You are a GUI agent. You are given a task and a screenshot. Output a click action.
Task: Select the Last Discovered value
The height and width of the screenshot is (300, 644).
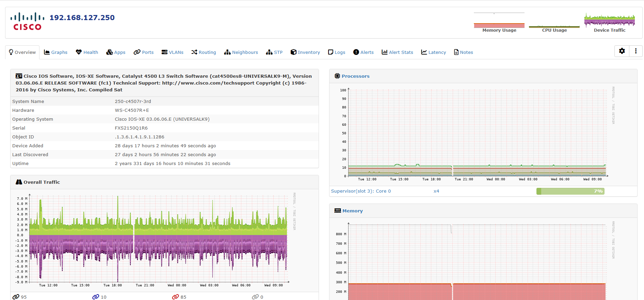click(165, 154)
